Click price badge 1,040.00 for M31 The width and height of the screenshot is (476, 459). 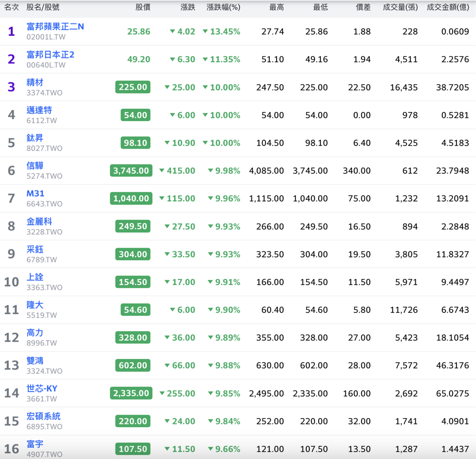pyautogui.click(x=131, y=199)
